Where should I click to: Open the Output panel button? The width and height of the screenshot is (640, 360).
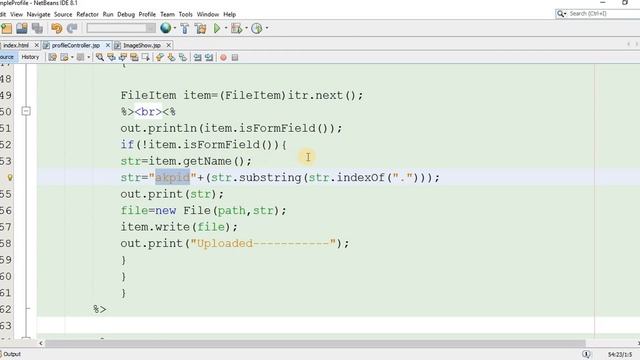click(11, 354)
